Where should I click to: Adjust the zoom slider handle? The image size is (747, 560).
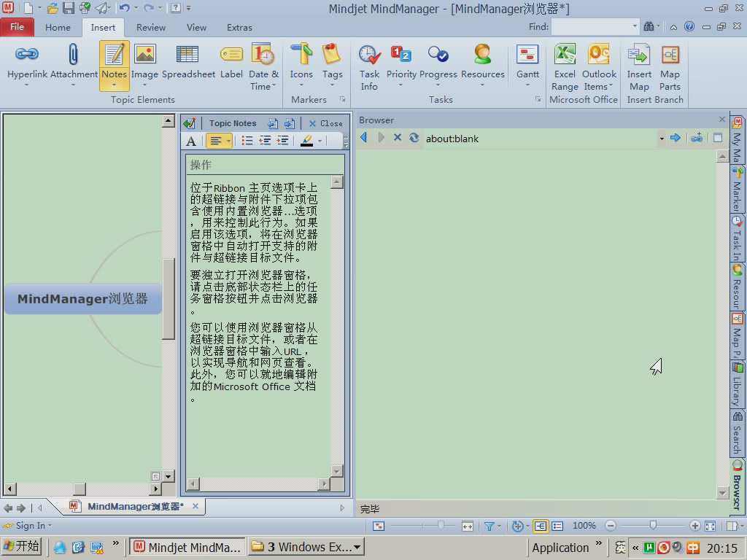pyautogui.click(x=653, y=525)
